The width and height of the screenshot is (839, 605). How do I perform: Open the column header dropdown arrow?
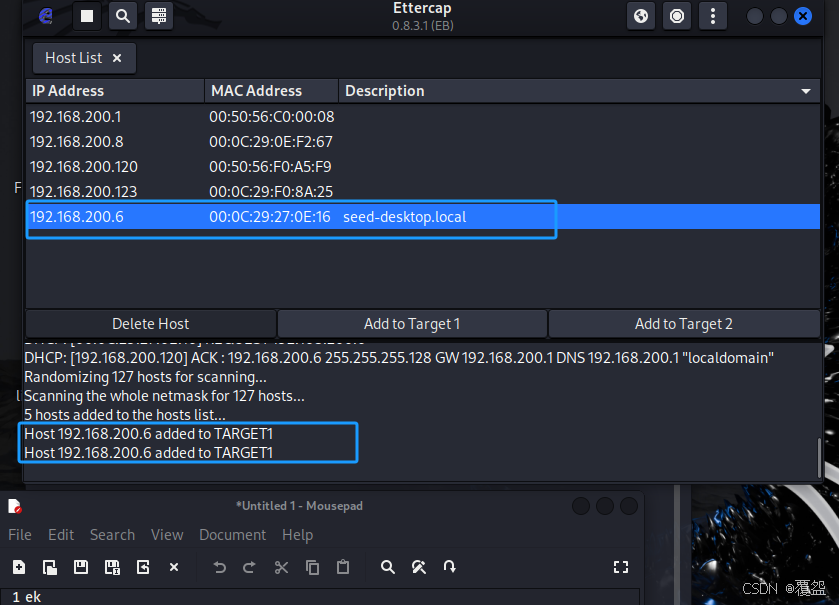pyautogui.click(x=806, y=91)
